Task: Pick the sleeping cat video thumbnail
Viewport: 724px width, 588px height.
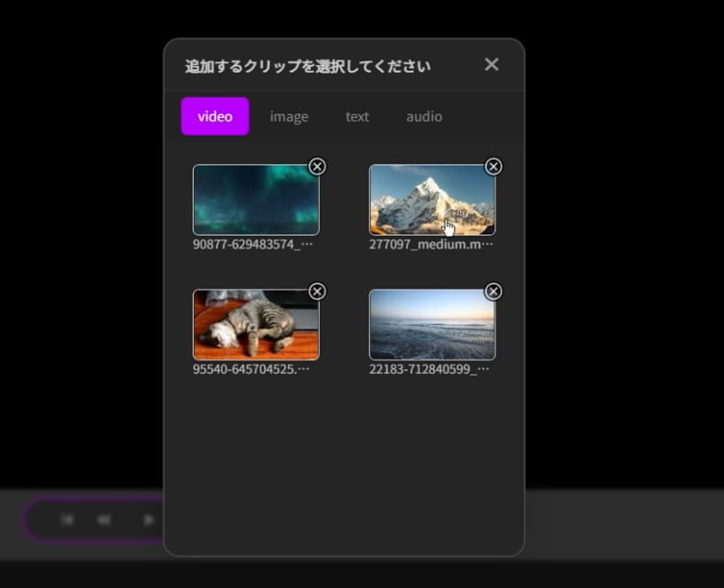Action: tap(256, 325)
